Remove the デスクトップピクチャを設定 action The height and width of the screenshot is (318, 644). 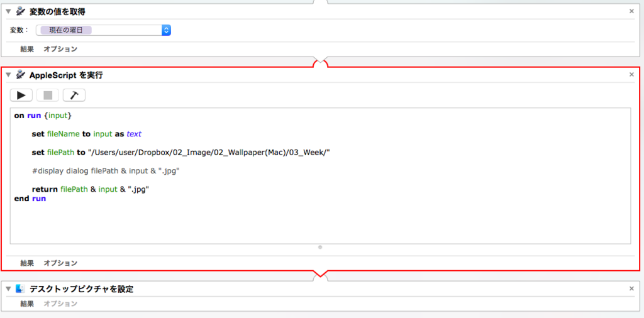631,288
